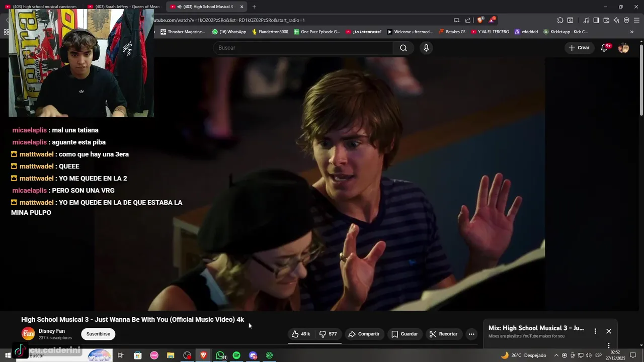Open the Brave Wallet icon
The image size is (644, 362).
coord(606,20)
